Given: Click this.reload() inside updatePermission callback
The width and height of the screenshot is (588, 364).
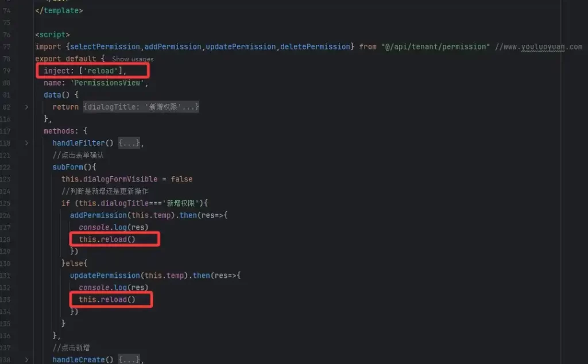Looking at the screenshot, I should pos(107,300).
